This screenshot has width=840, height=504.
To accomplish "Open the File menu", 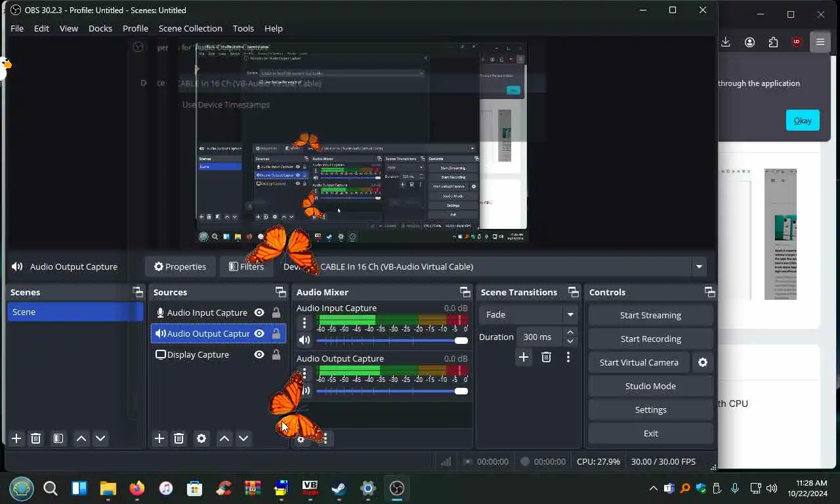I will coord(17,28).
